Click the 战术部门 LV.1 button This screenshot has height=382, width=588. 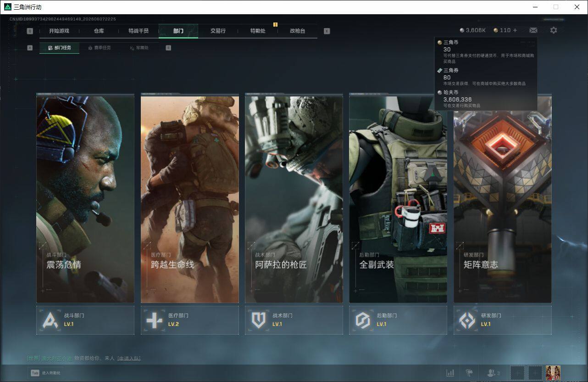point(294,320)
